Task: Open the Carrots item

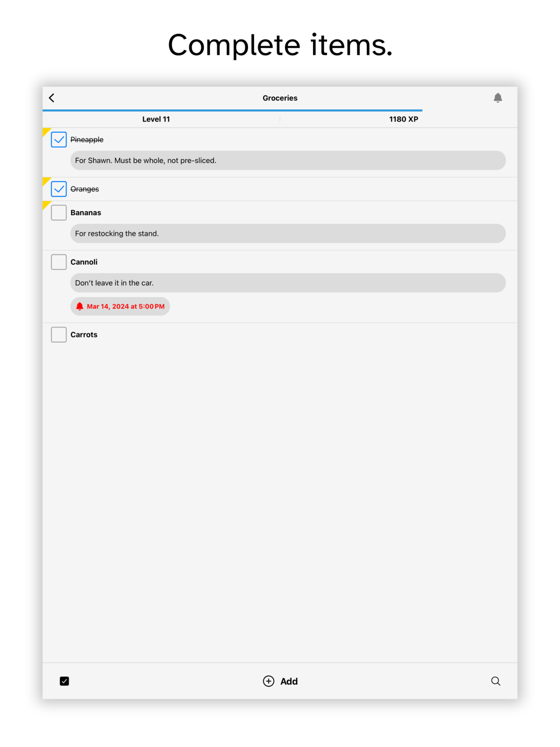Action: pos(84,334)
